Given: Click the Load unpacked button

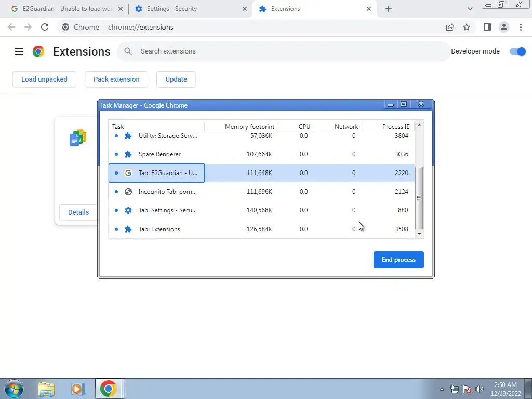Looking at the screenshot, I should pyautogui.click(x=44, y=79).
